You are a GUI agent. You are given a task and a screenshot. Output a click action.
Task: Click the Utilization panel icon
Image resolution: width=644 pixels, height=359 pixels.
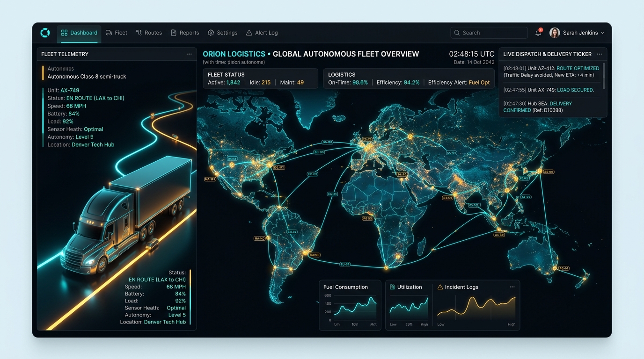[393, 287]
